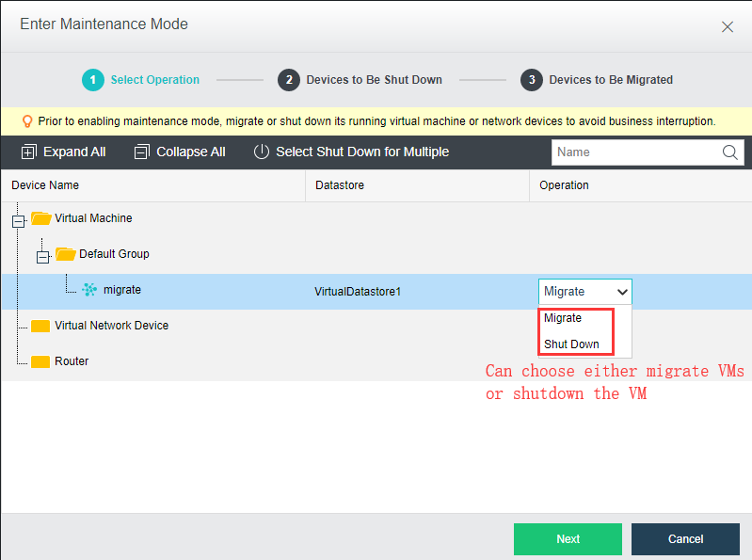Click the Default Group folder icon
This screenshot has width=752, height=560.
tap(66, 253)
